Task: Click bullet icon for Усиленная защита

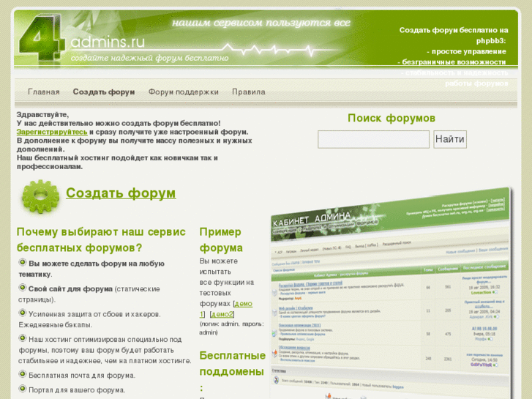Action: pos(23,313)
